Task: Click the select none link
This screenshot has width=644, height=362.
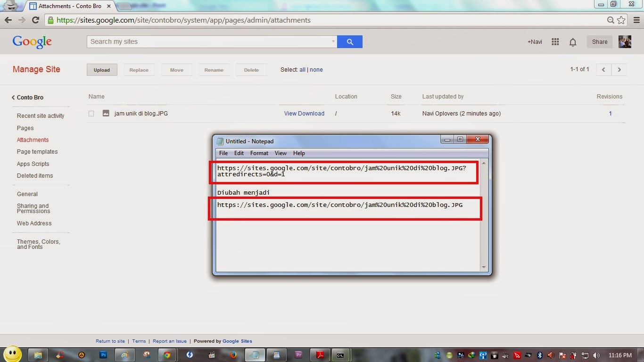Action: pos(316,70)
